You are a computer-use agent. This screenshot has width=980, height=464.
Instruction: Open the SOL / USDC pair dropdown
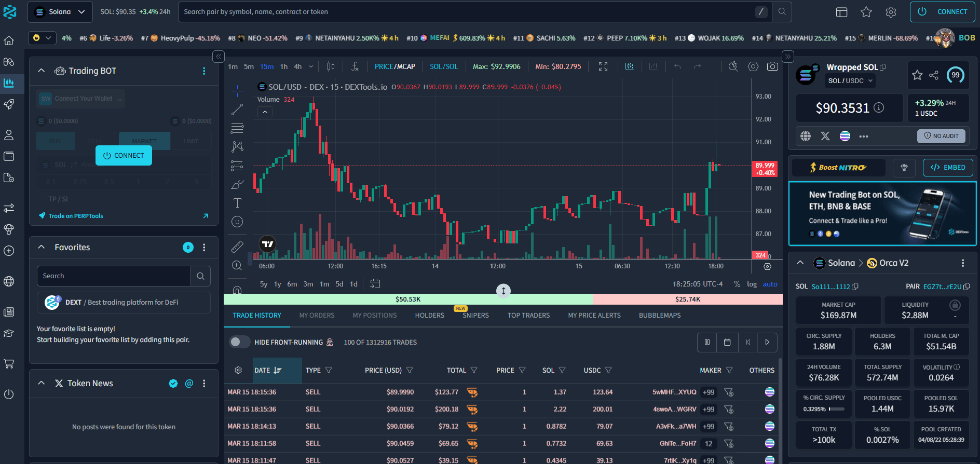tap(850, 80)
